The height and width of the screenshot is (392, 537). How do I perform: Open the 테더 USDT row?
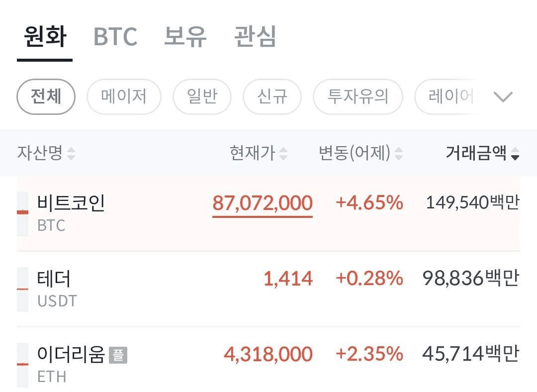point(268,289)
